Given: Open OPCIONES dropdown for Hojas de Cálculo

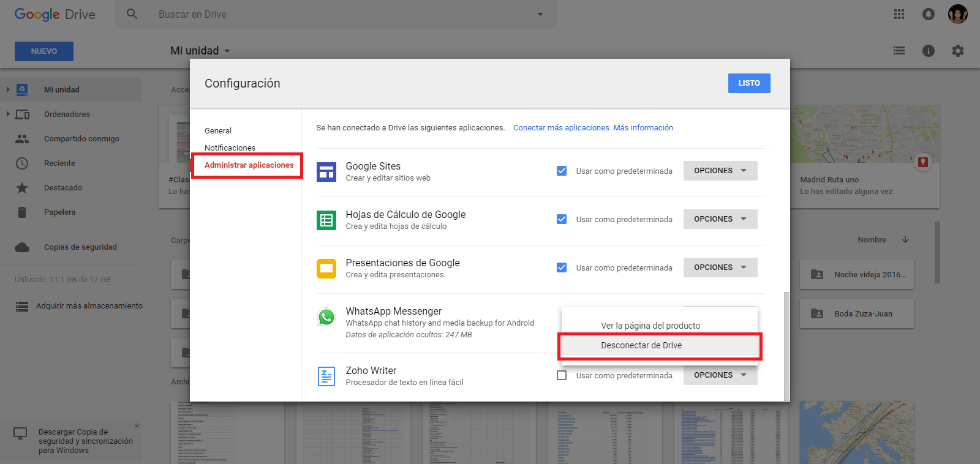Looking at the screenshot, I should [720, 219].
